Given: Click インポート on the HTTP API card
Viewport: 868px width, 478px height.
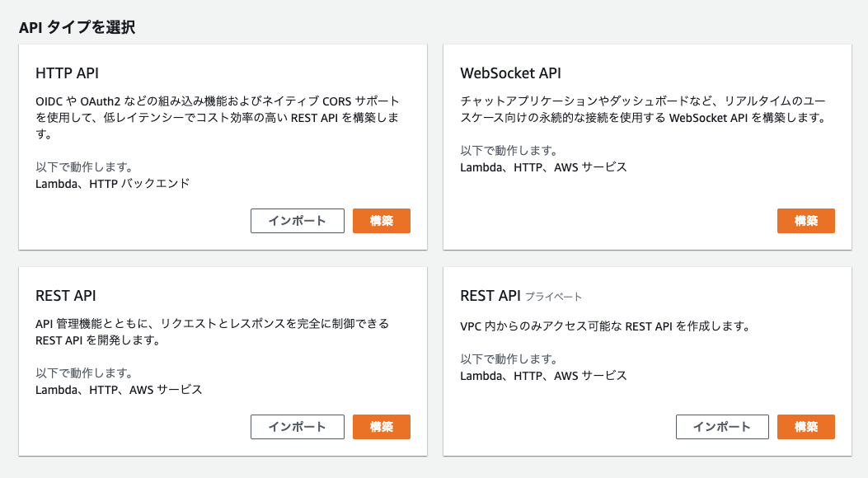Looking at the screenshot, I should pyautogui.click(x=297, y=221).
